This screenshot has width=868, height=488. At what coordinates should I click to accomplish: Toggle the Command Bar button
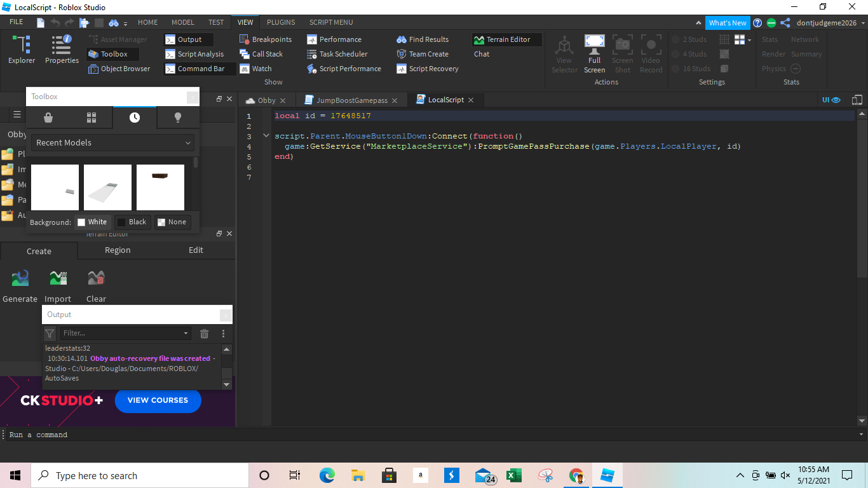(x=200, y=69)
